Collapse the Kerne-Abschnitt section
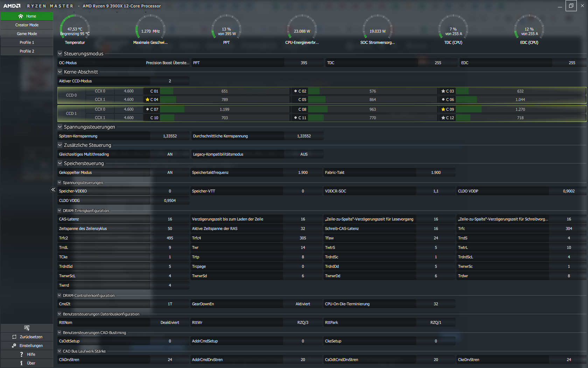This screenshot has height=368, width=588. coord(60,72)
